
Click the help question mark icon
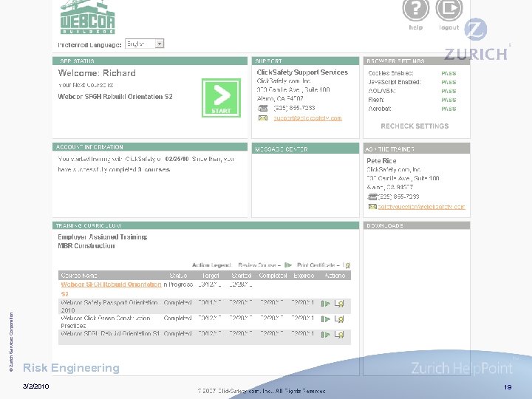tap(415, 9)
